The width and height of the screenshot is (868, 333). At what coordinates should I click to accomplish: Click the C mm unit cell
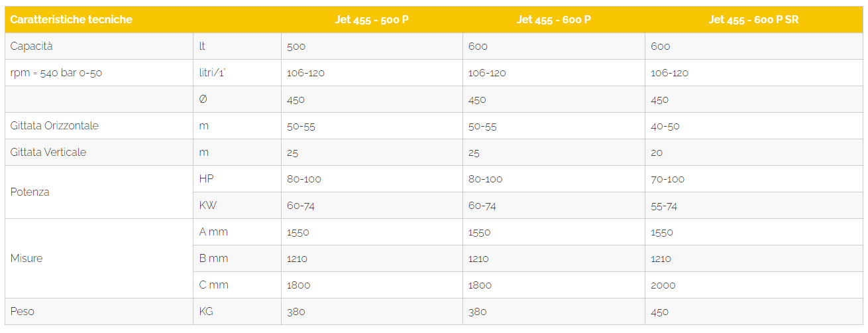tap(213, 285)
